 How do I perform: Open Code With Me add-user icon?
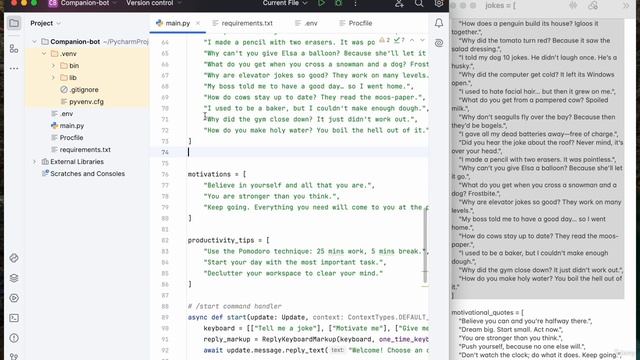(x=399, y=3)
